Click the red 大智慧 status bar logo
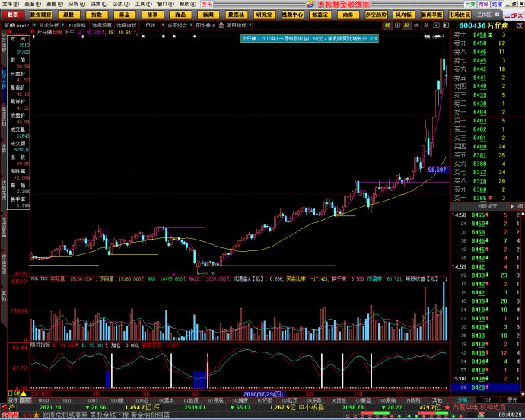525x420 pixels. pyautogui.click(x=10, y=415)
